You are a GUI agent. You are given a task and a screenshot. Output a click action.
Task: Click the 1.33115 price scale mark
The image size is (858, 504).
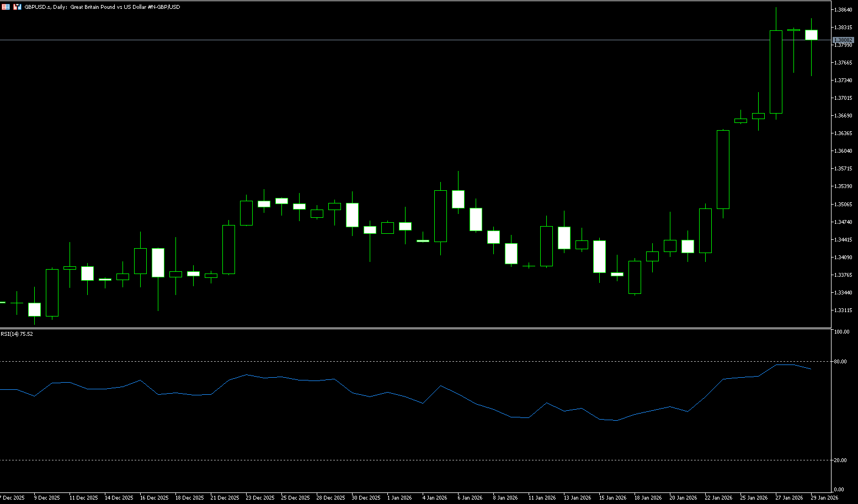(843, 310)
